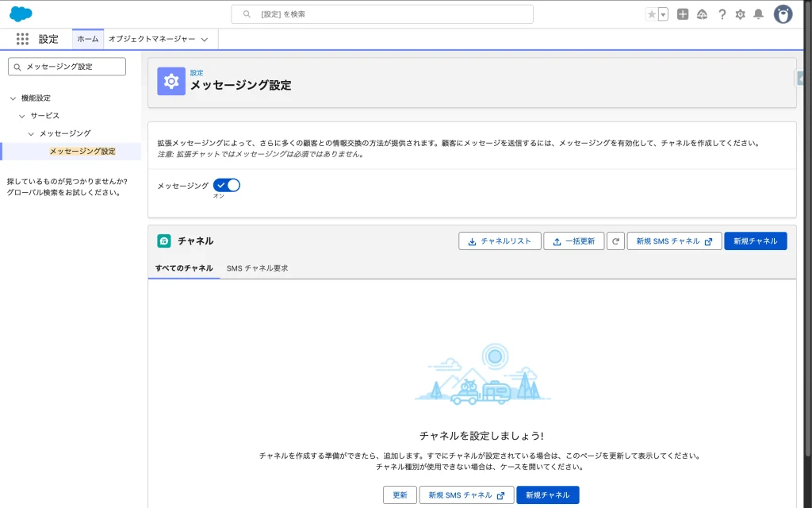812x508 pixels.
Task: Open the setup gear menu
Action: (x=741, y=14)
